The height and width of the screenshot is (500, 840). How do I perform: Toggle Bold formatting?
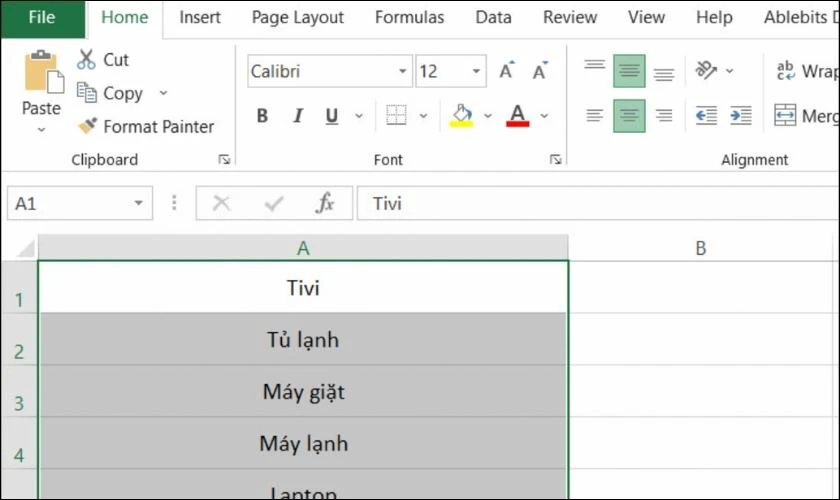tap(262, 115)
